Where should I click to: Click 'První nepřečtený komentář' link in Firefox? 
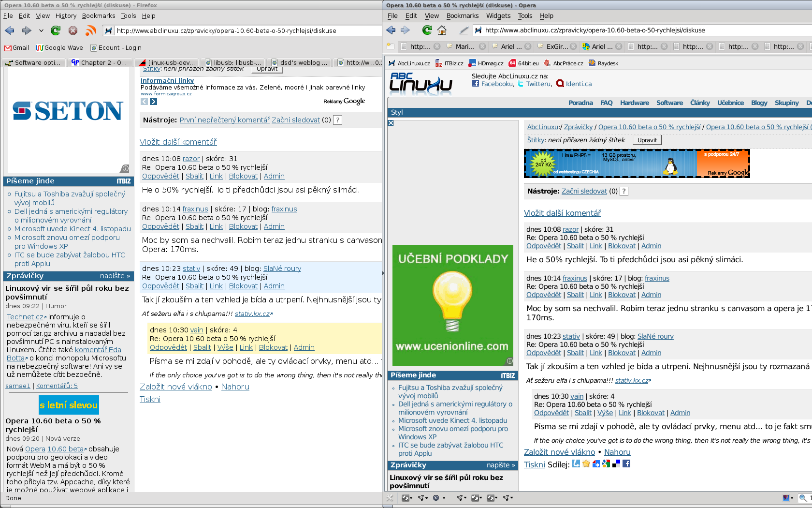pyautogui.click(x=225, y=120)
